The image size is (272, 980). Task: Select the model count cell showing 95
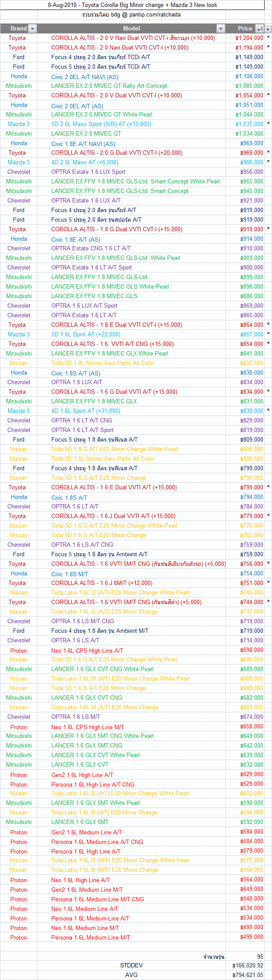click(260, 957)
